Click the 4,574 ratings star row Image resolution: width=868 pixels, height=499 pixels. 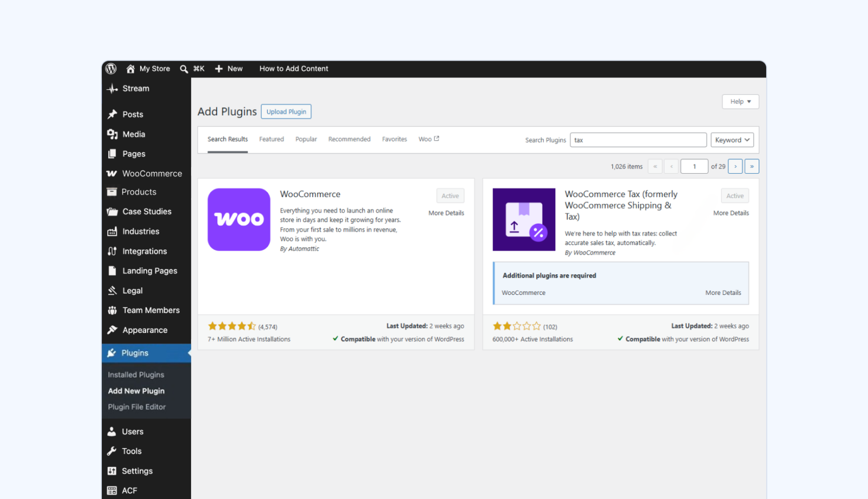[232, 326]
